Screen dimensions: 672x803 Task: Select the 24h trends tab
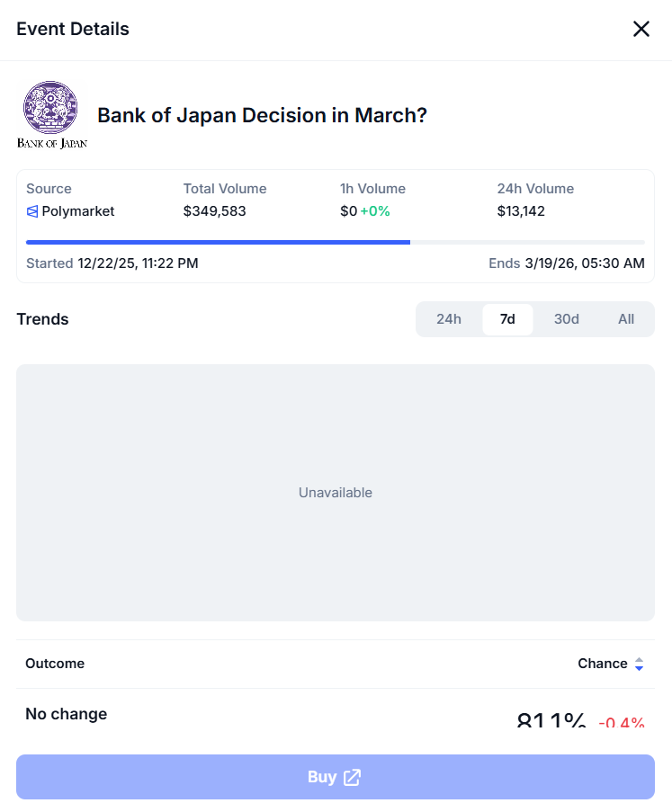click(x=449, y=319)
